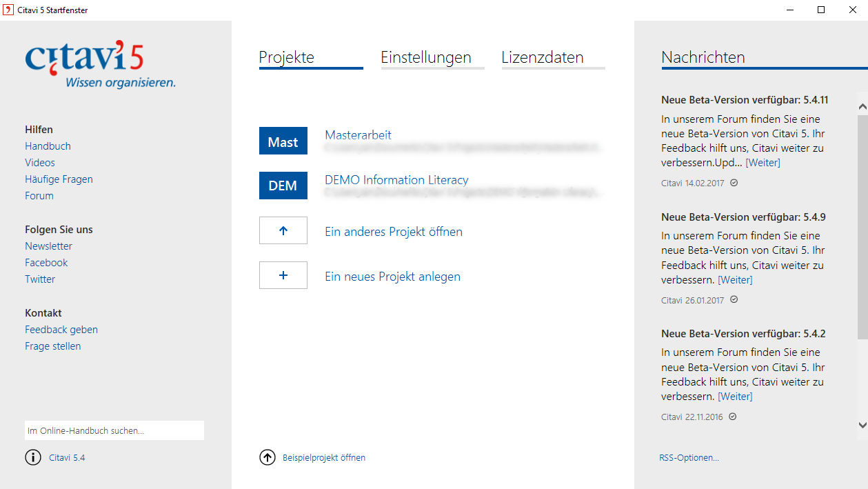This screenshot has width=868, height=489.
Task: Click the info icon beside Citavi 5.4
Action: pyautogui.click(x=33, y=457)
